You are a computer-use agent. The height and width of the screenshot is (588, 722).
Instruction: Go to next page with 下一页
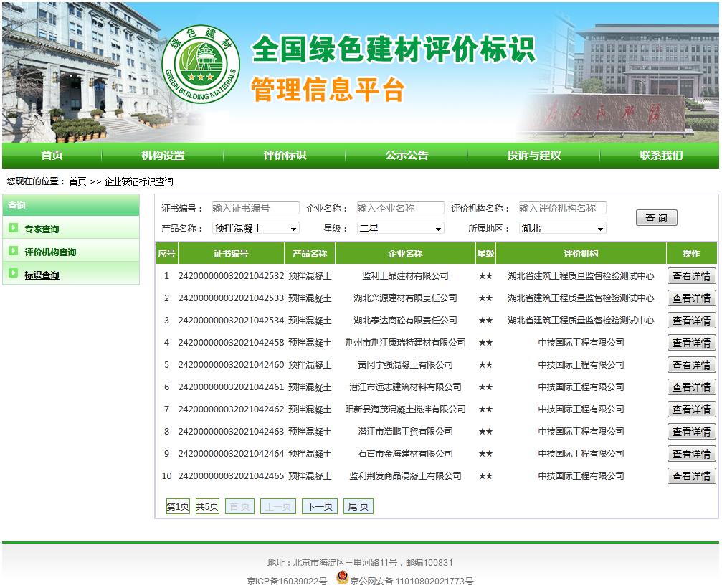pos(320,507)
